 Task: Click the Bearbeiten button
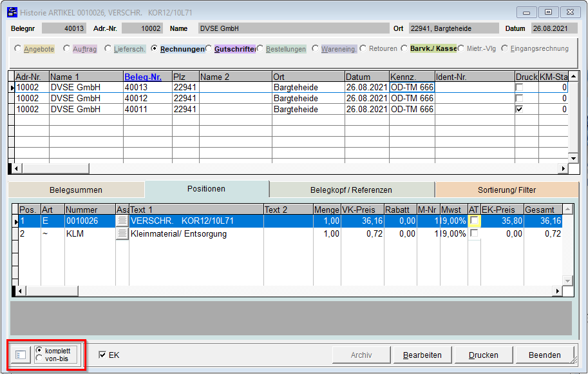click(x=422, y=355)
